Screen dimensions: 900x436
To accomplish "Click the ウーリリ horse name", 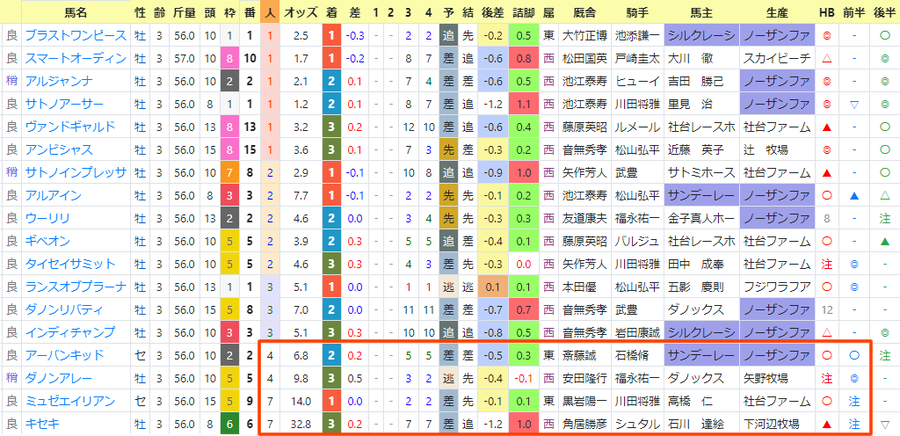I will pyautogui.click(x=47, y=219).
